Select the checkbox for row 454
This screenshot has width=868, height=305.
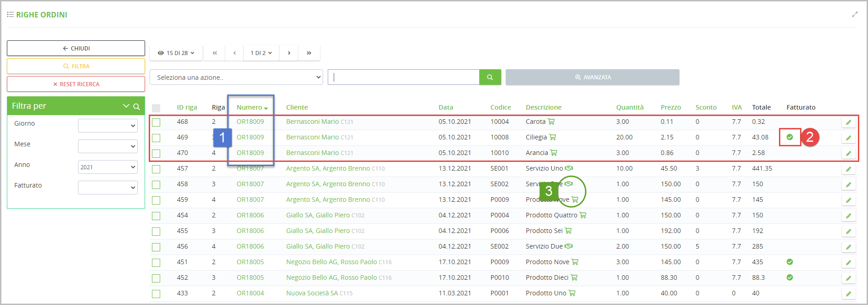coord(157,216)
